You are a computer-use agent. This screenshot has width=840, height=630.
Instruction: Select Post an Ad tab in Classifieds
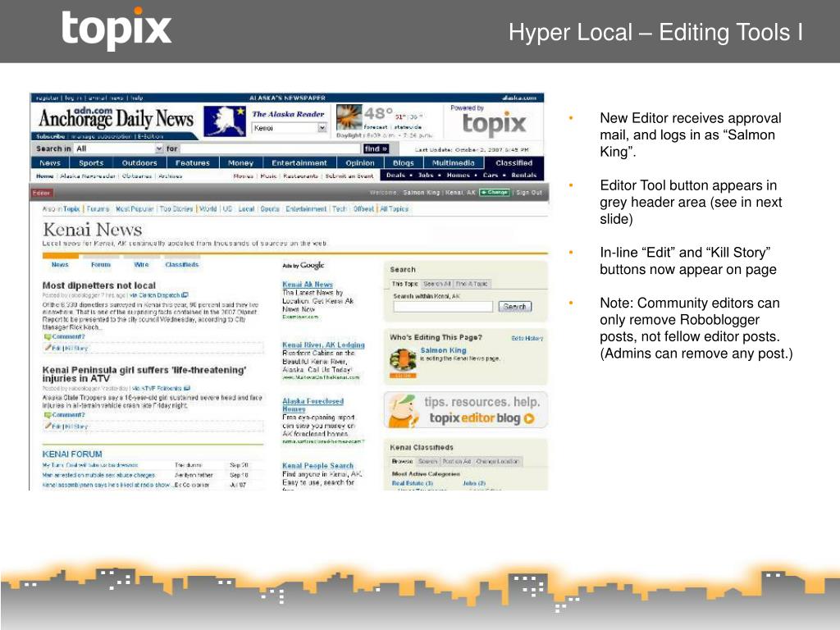(456, 461)
